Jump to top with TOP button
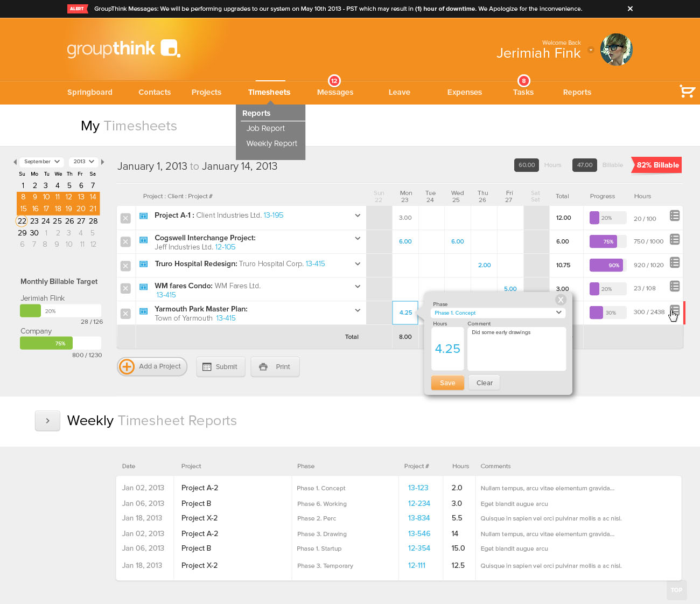This screenshot has height=604, width=700. [676, 590]
